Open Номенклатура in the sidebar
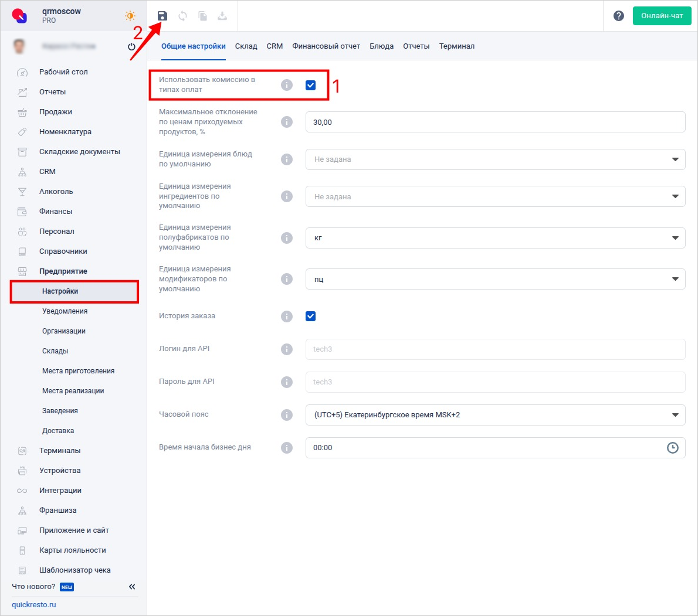This screenshot has width=698, height=616. point(65,132)
